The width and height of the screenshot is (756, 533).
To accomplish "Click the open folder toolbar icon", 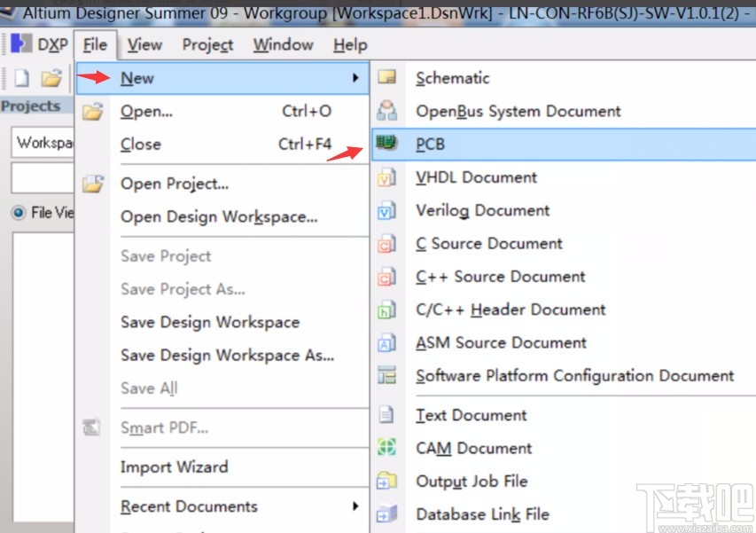I will pyautogui.click(x=51, y=78).
